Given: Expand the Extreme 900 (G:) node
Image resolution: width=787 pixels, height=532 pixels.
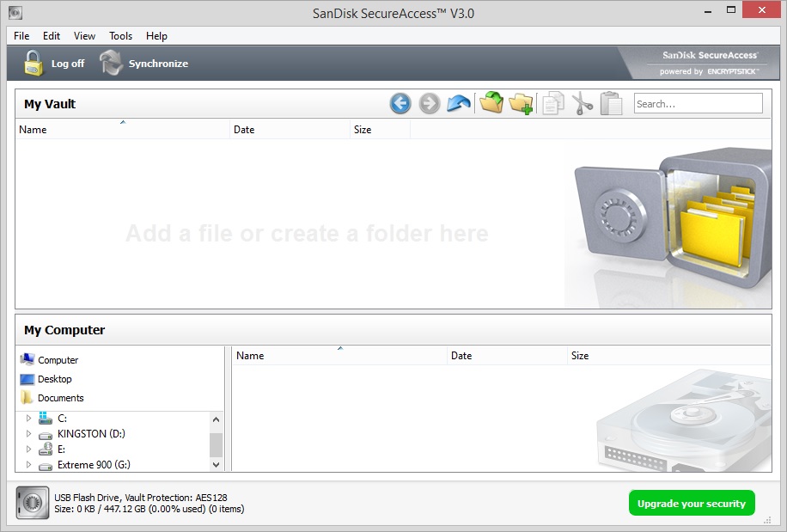Looking at the screenshot, I should click(x=28, y=465).
